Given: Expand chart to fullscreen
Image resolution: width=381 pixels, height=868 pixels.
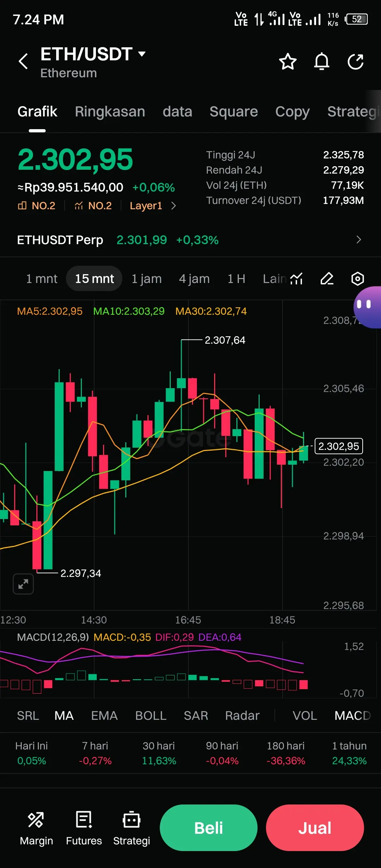Looking at the screenshot, I should click(23, 584).
